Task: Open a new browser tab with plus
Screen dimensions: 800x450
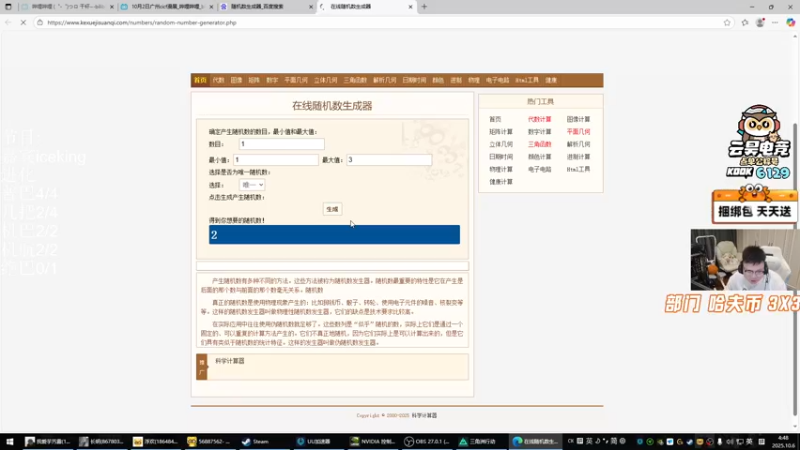Action: [x=424, y=7]
